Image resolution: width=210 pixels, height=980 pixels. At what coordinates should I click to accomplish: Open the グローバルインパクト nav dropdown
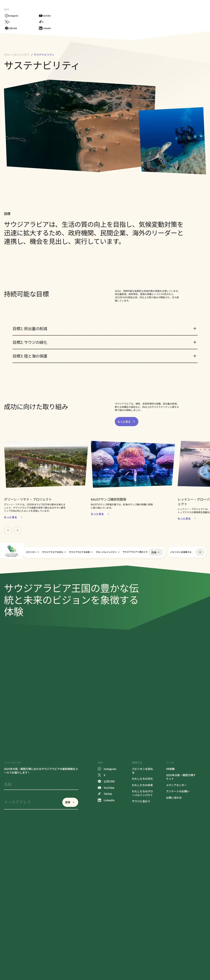click(107, 552)
